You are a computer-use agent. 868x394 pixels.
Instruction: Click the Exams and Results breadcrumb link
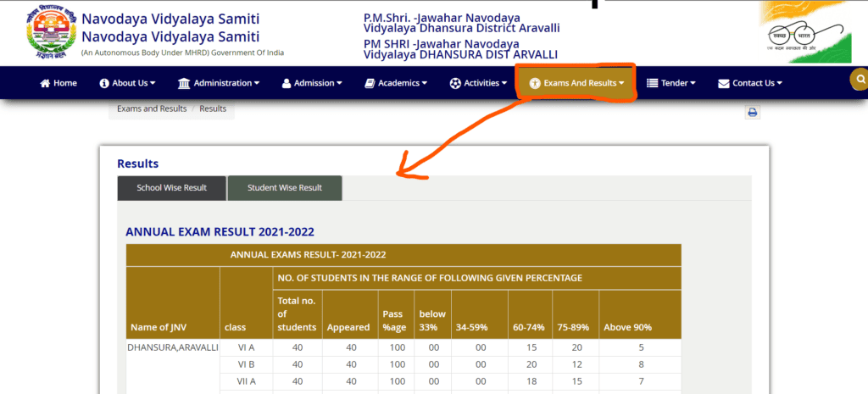click(152, 108)
